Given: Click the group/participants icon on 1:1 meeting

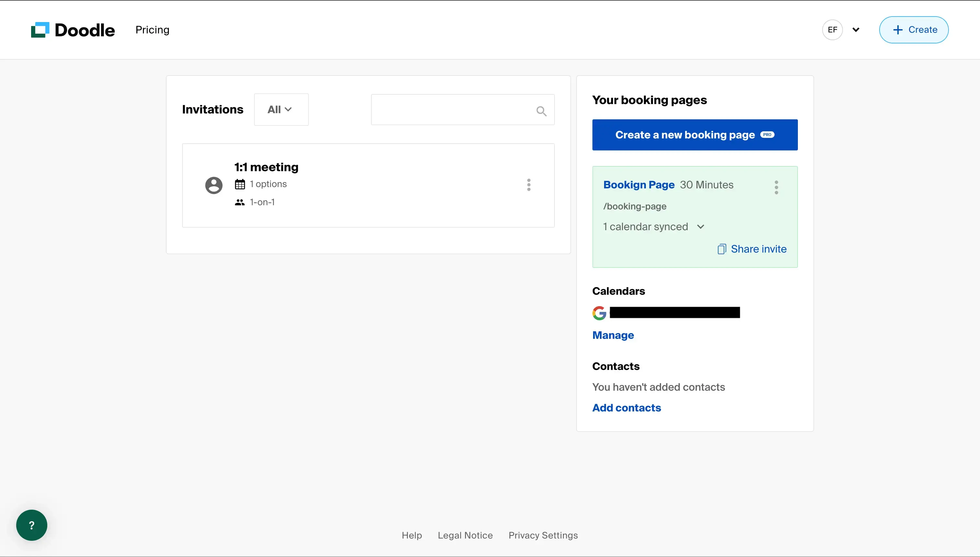Looking at the screenshot, I should click(239, 201).
